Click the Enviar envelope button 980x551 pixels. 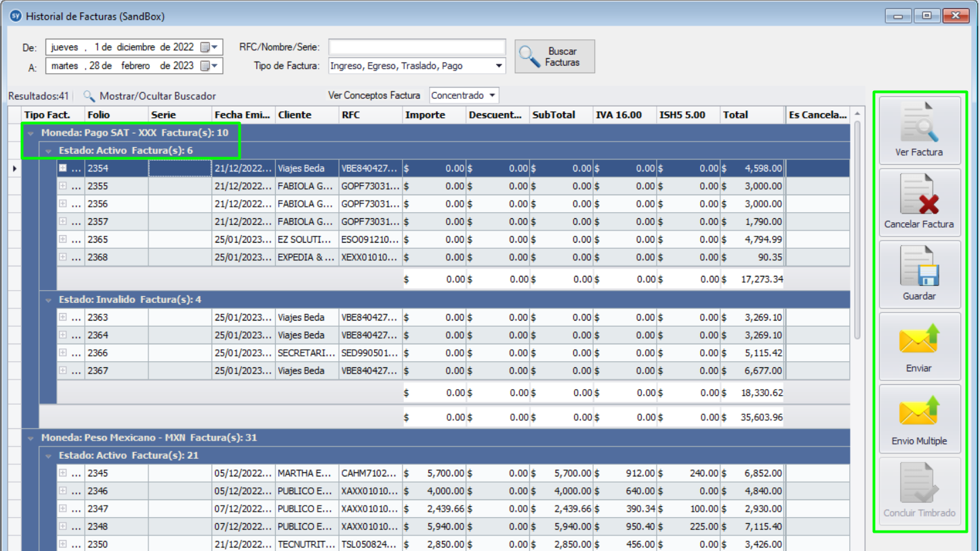920,346
